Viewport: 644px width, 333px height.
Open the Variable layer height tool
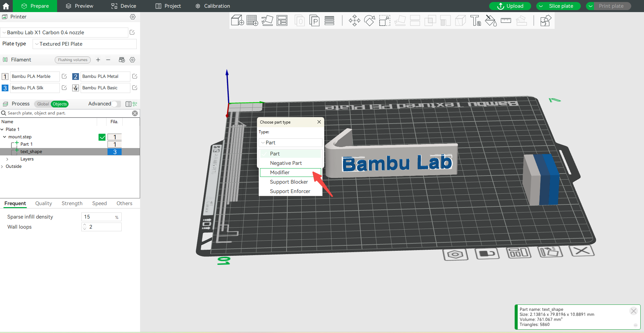coord(329,20)
